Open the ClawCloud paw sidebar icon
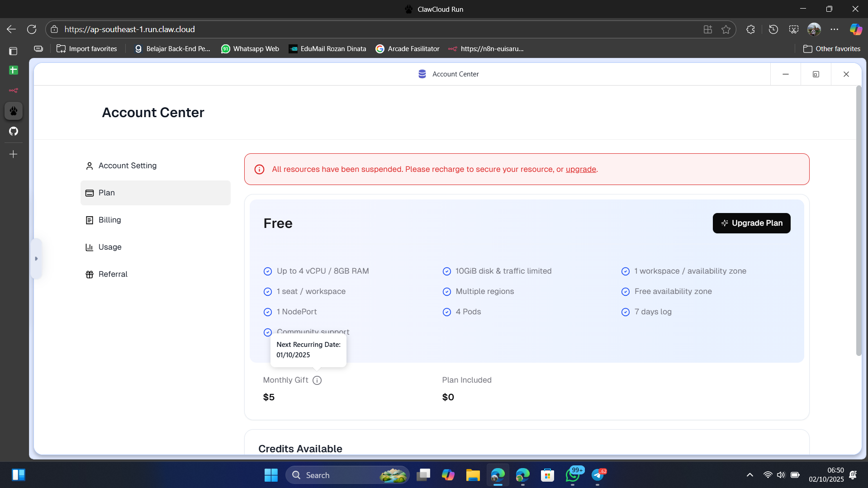The height and width of the screenshot is (488, 868). coord(14,111)
